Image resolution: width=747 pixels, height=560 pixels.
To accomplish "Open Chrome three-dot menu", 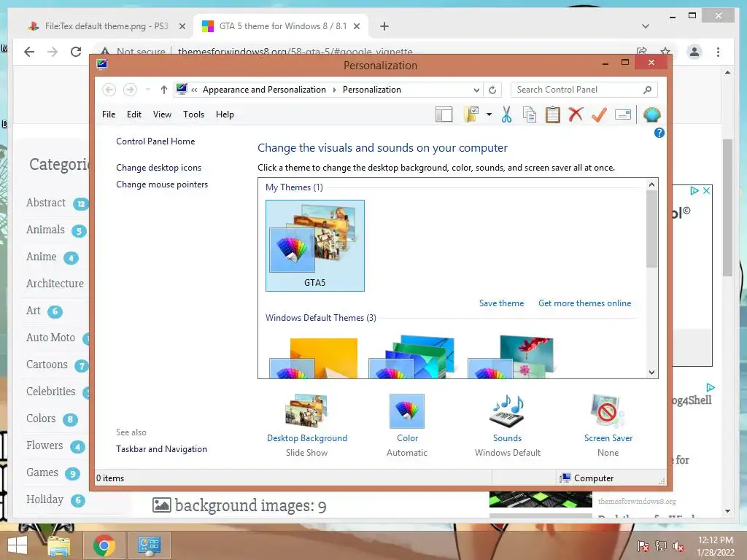I will coord(718,52).
